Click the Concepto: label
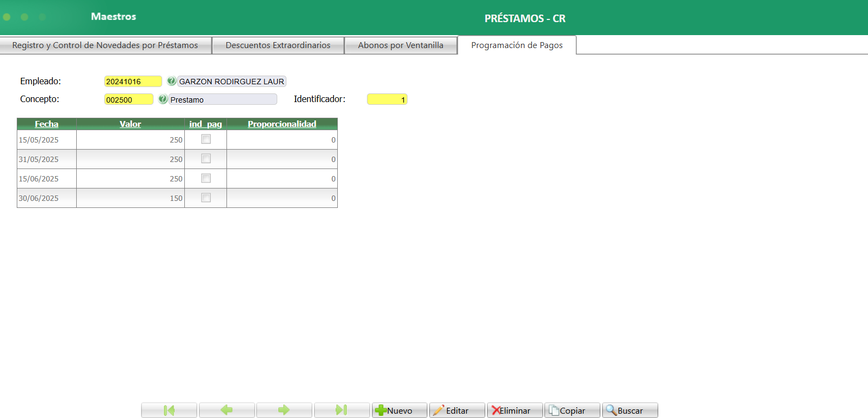The width and height of the screenshot is (868, 418). tap(39, 99)
